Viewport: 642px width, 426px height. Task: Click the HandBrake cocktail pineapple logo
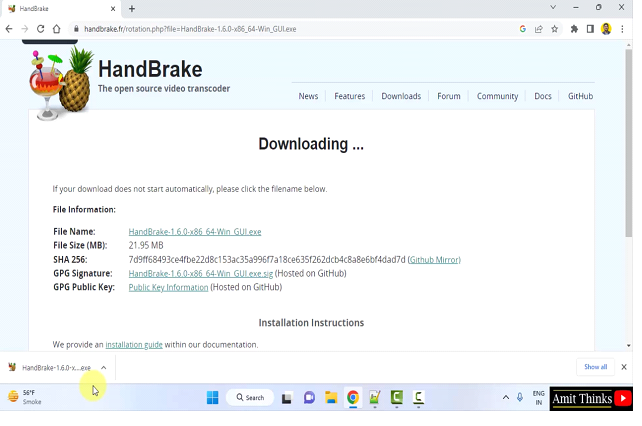click(x=61, y=83)
